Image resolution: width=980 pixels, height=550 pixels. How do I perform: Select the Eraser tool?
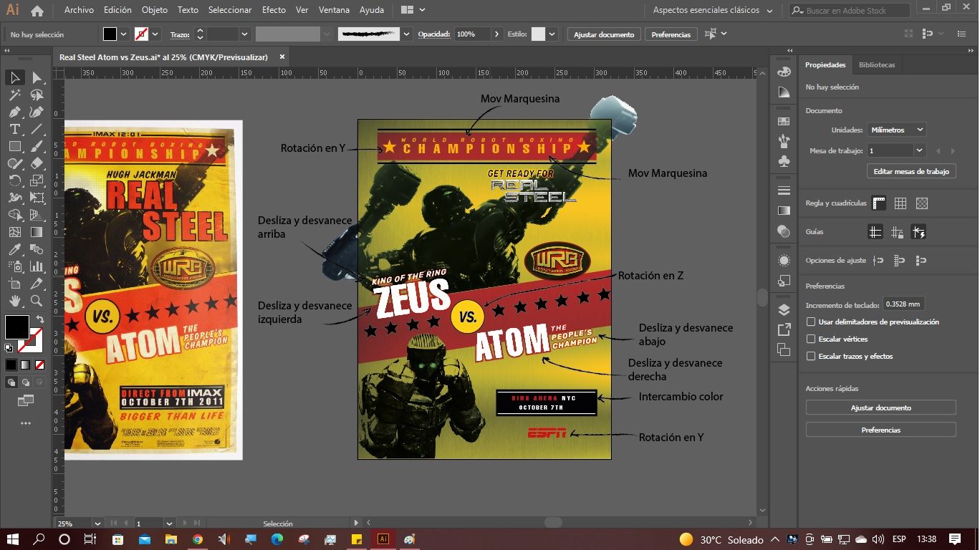tap(37, 163)
